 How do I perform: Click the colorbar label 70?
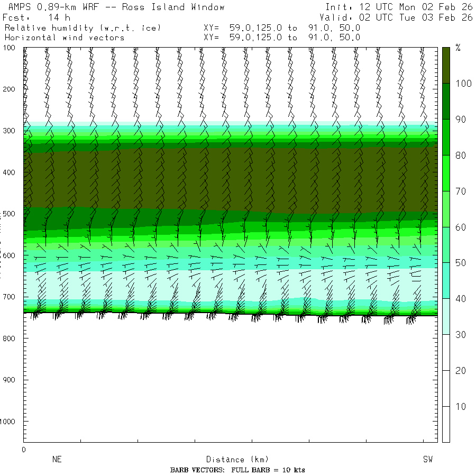461,191
